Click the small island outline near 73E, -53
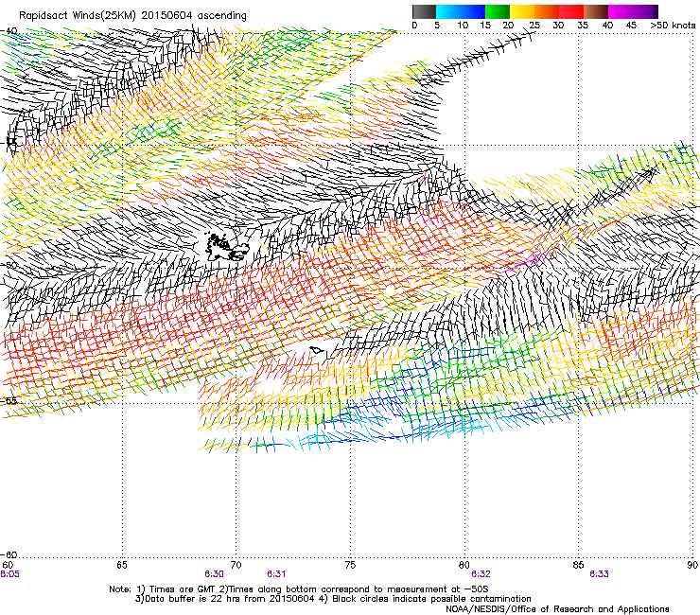This screenshot has width=700, height=615. point(317,350)
